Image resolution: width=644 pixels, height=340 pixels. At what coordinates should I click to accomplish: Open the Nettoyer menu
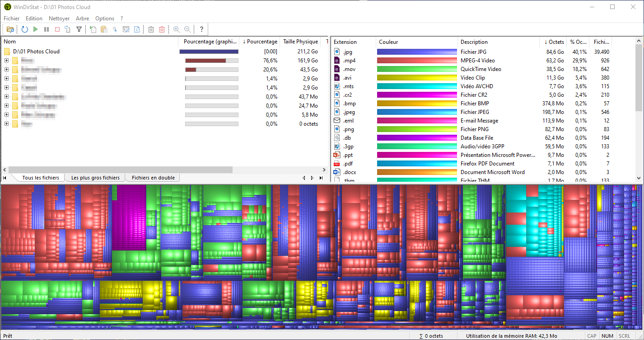tap(59, 19)
